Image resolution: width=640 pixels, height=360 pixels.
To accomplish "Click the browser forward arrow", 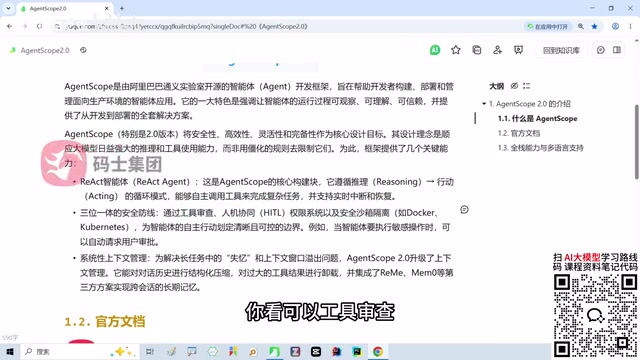I will tap(24, 27).
